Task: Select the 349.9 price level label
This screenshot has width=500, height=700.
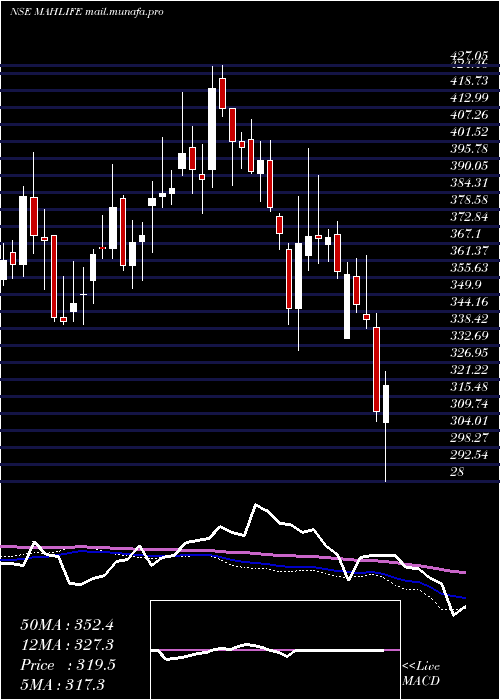Action: coord(466,284)
